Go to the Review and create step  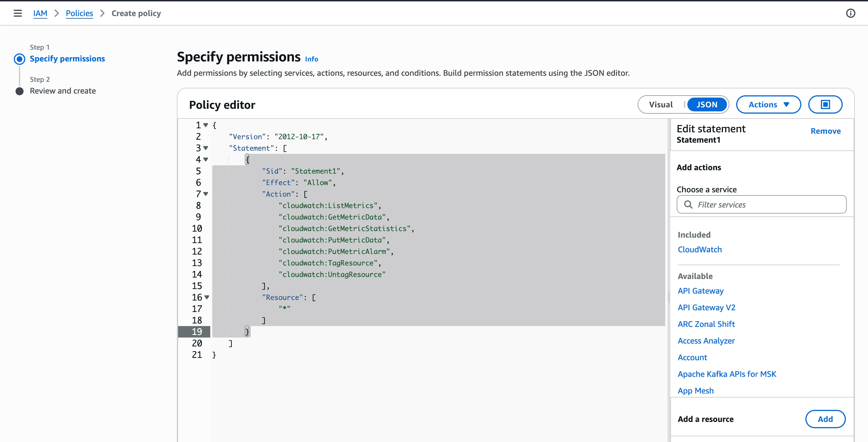pyautogui.click(x=63, y=91)
